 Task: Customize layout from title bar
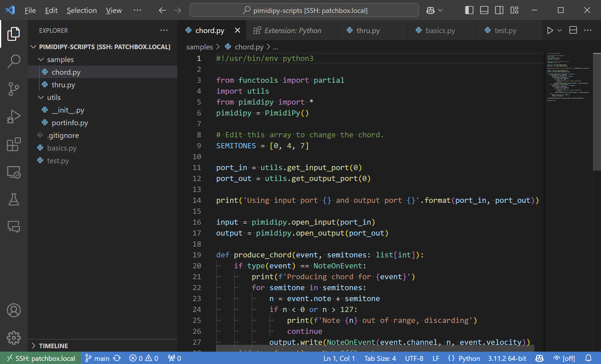[514, 10]
